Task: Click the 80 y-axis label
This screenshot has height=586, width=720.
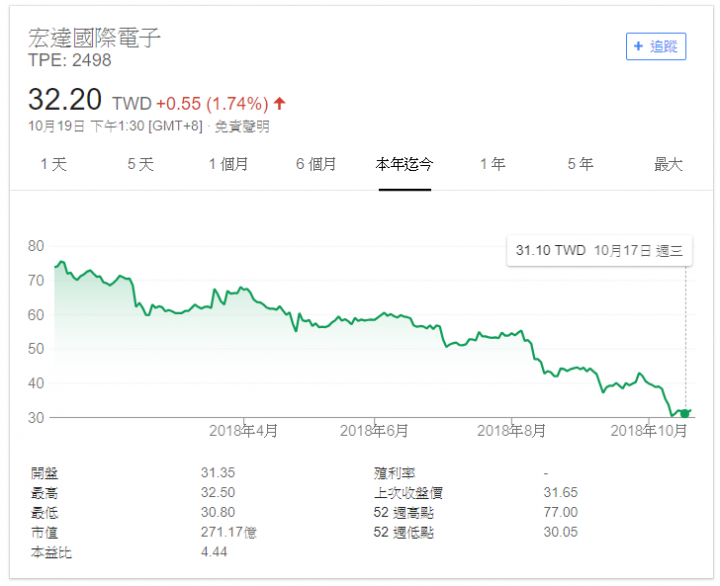Action: coord(36,246)
